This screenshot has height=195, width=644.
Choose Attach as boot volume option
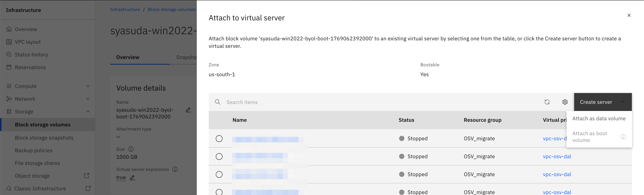pyautogui.click(x=599, y=137)
